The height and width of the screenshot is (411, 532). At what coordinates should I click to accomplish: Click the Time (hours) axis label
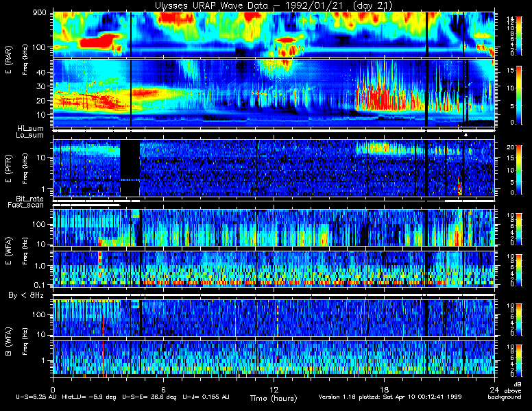click(274, 398)
